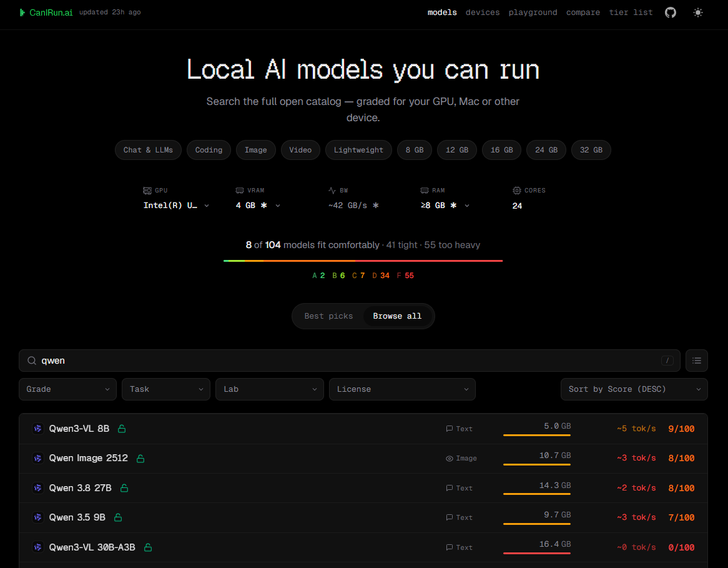The height and width of the screenshot is (568, 728).
Task: Open the Sort by Score dropdown
Action: tap(634, 389)
